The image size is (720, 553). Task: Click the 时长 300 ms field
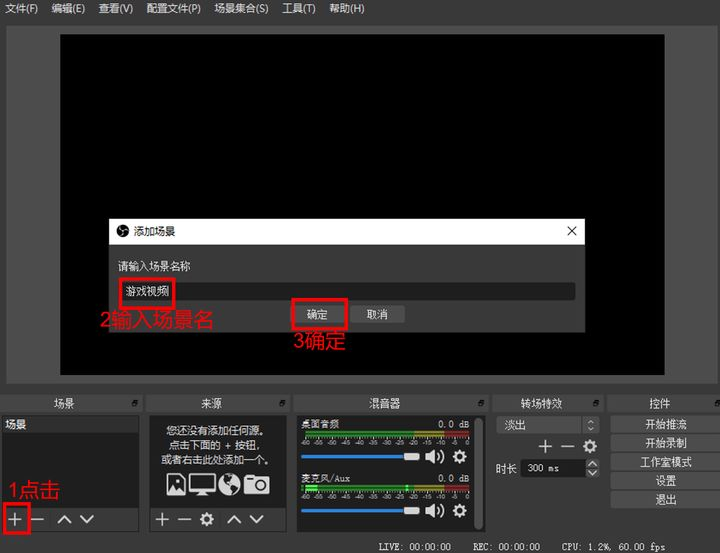click(x=553, y=468)
